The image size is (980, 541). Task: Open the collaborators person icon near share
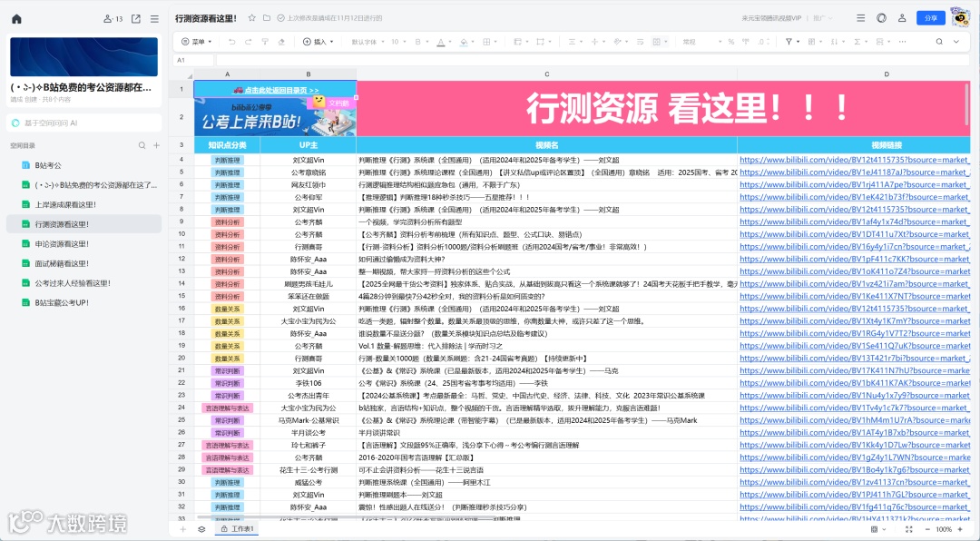(902, 18)
